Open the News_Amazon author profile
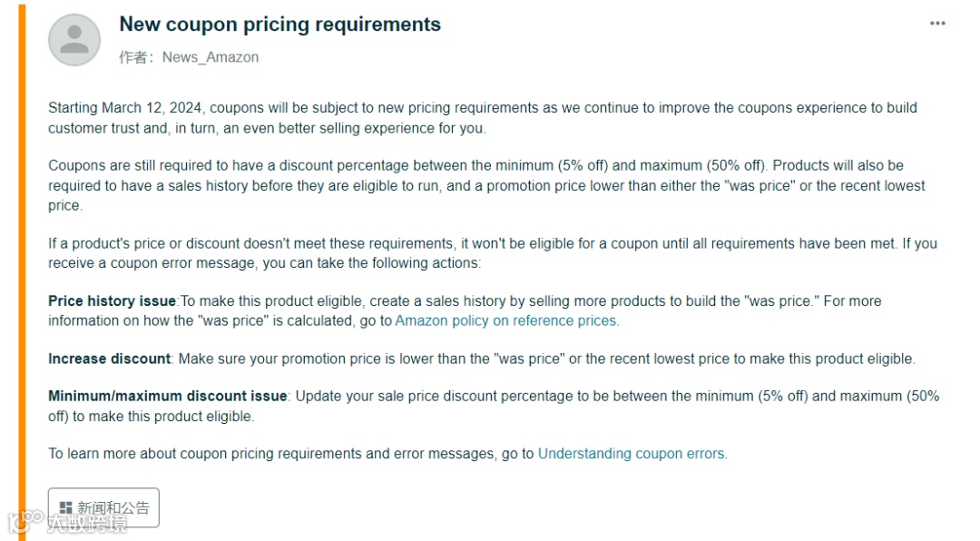 coord(210,57)
